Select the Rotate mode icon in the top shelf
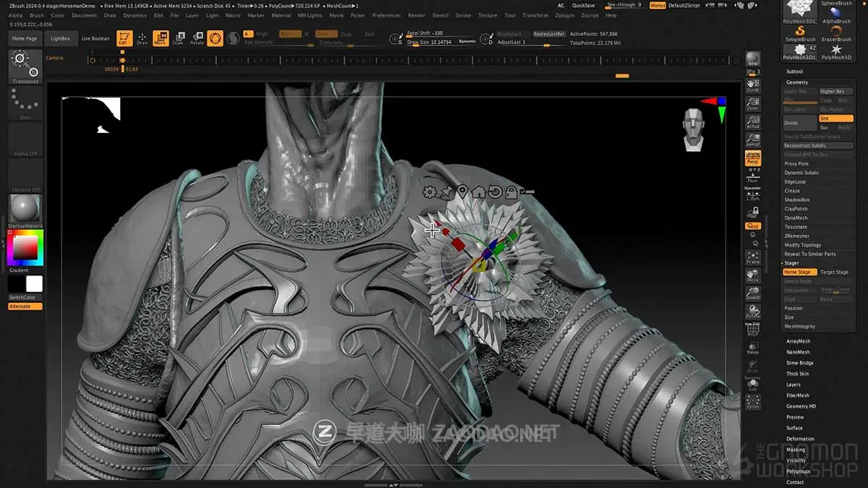The image size is (868, 488). (x=197, y=38)
